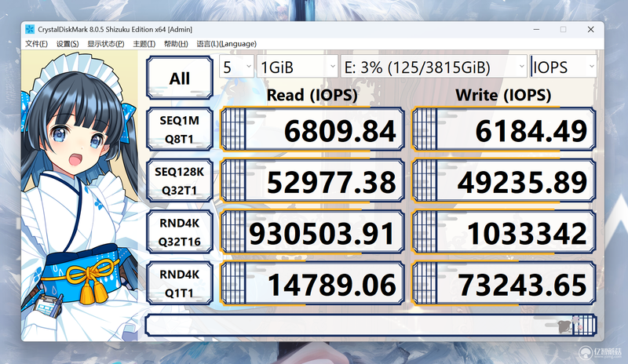Image resolution: width=628 pixels, height=364 pixels.
Task: Open the 文件(F) menu
Action: point(36,44)
